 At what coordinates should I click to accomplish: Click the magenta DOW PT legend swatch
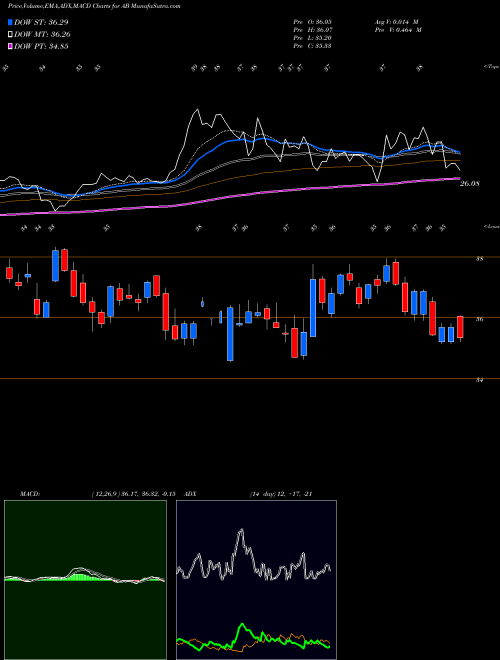10,46
